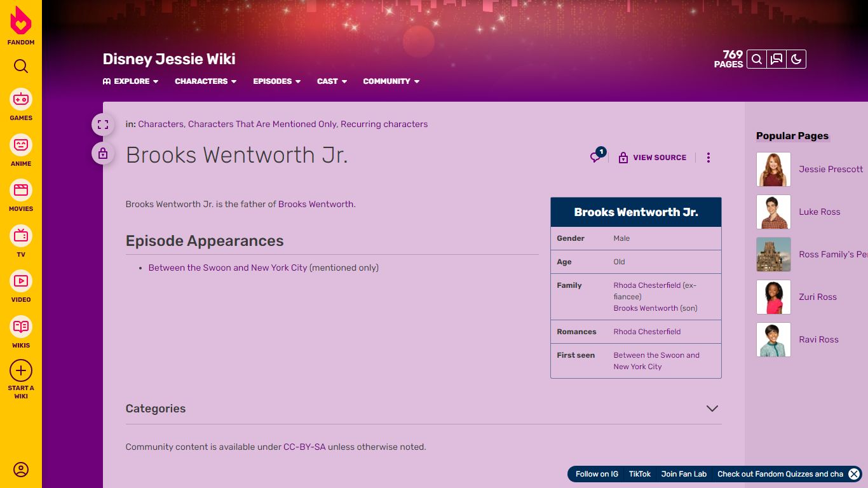Open Anime section in sidebar
Image resolution: width=868 pixels, height=488 pixels.
(x=21, y=151)
